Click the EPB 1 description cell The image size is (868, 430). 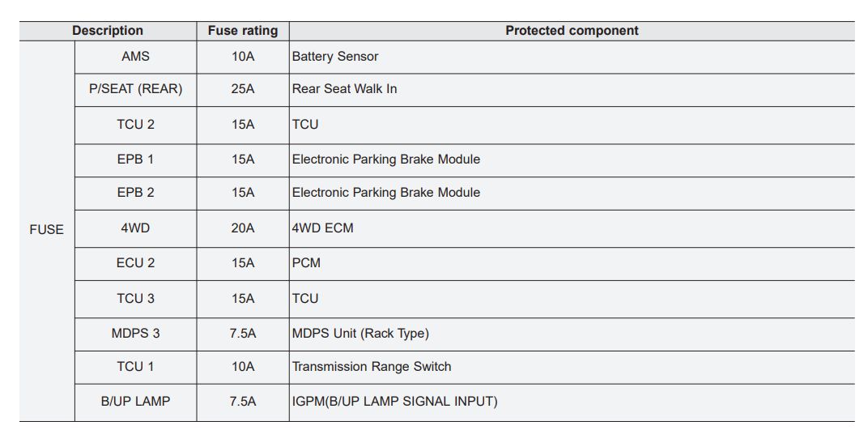135,160
